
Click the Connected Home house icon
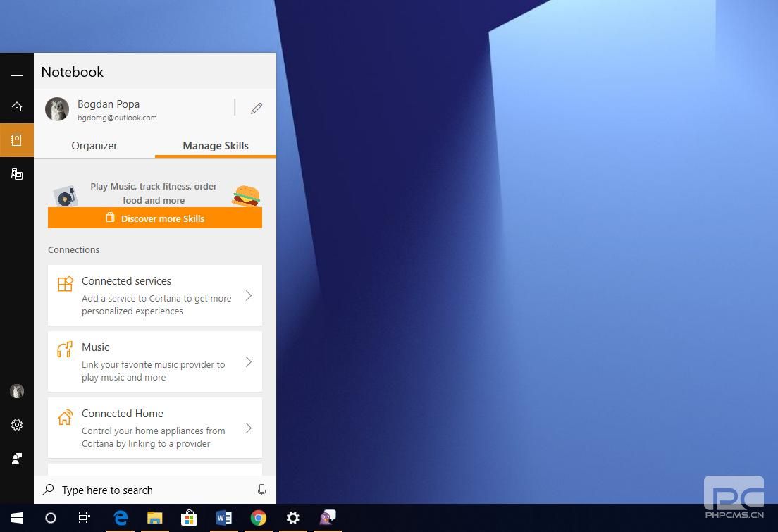[x=66, y=416]
